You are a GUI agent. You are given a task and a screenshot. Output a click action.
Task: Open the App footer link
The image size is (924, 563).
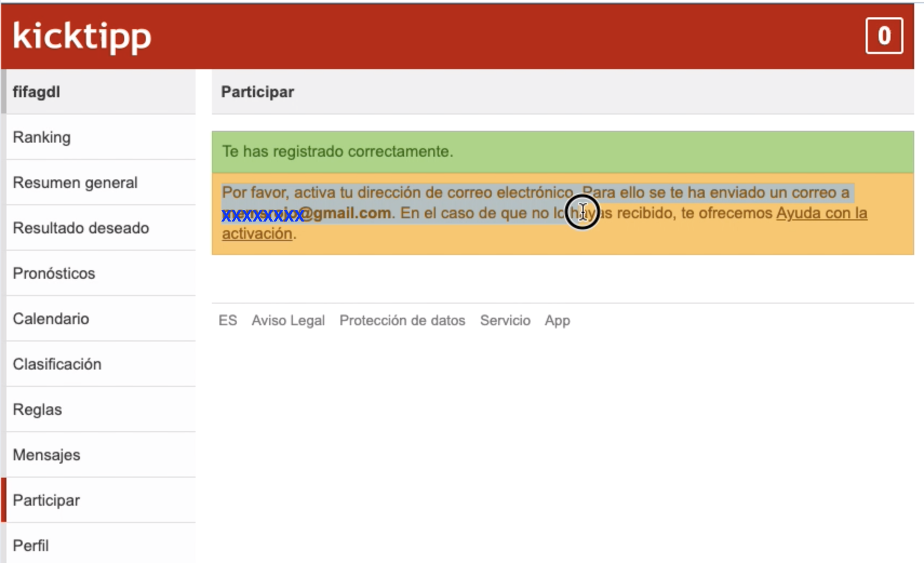coord(557,320)
